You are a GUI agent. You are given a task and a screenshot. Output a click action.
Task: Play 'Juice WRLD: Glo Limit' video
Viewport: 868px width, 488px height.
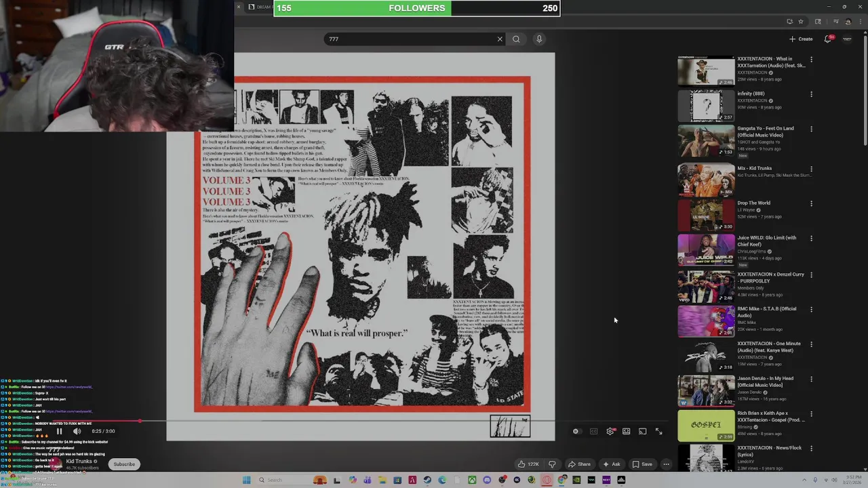click(x=706, y=250)
